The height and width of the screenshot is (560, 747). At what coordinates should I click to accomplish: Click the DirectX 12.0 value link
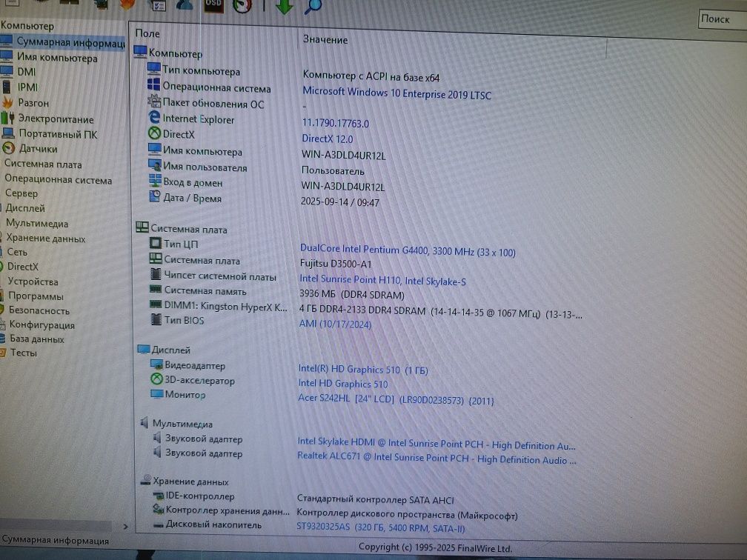pyautogui.click(x=328, y=139)
